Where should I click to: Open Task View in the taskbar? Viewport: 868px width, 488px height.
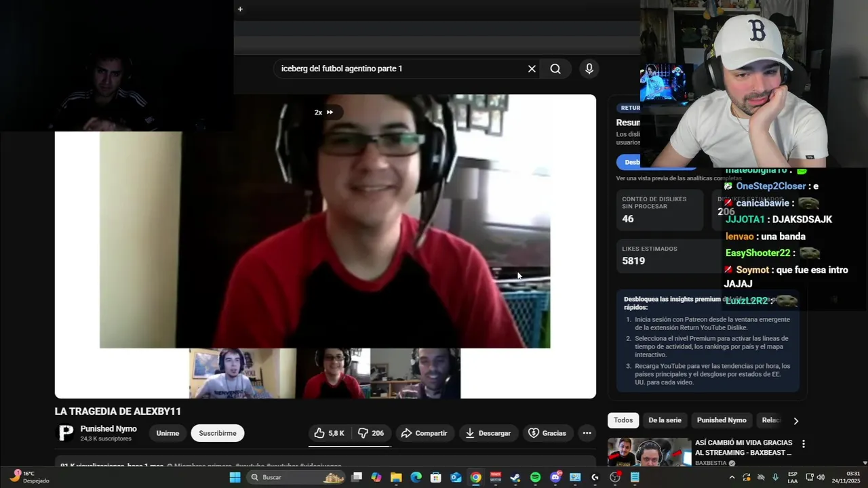[x=357, y=477]
